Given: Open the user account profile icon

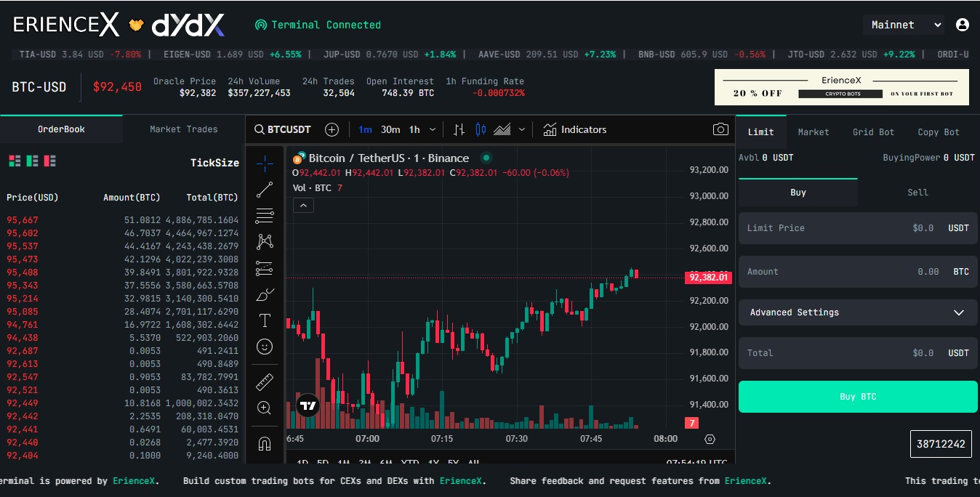Looking at the screenshot, I should tap(963, 25).
